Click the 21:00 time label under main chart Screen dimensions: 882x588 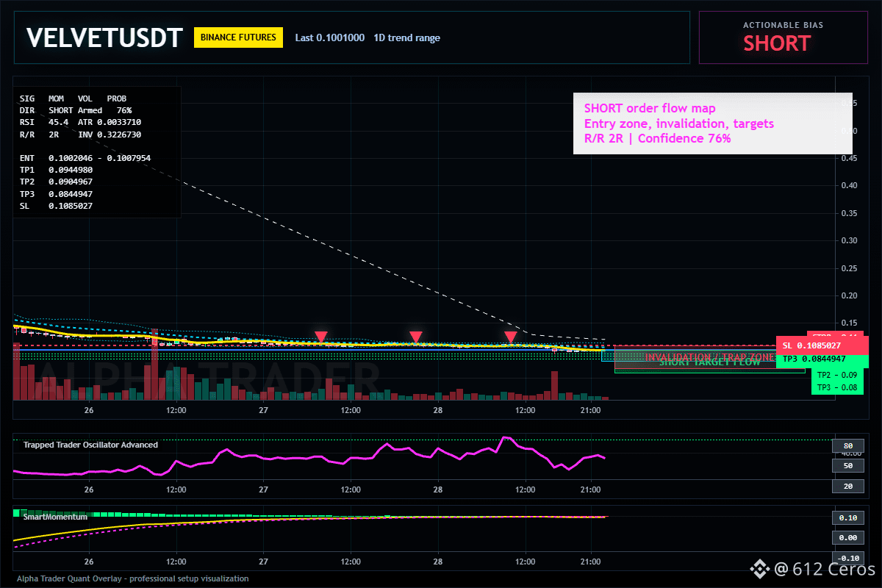(x=591, y=410)
